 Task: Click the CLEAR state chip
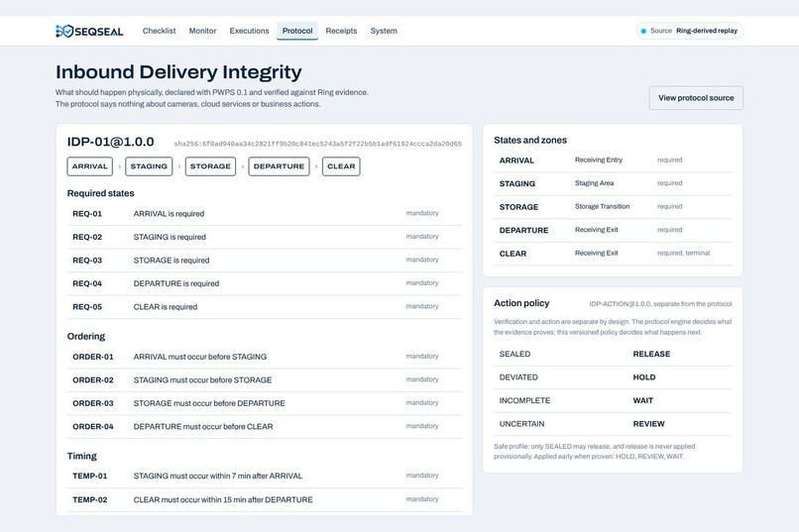(341, 166)
